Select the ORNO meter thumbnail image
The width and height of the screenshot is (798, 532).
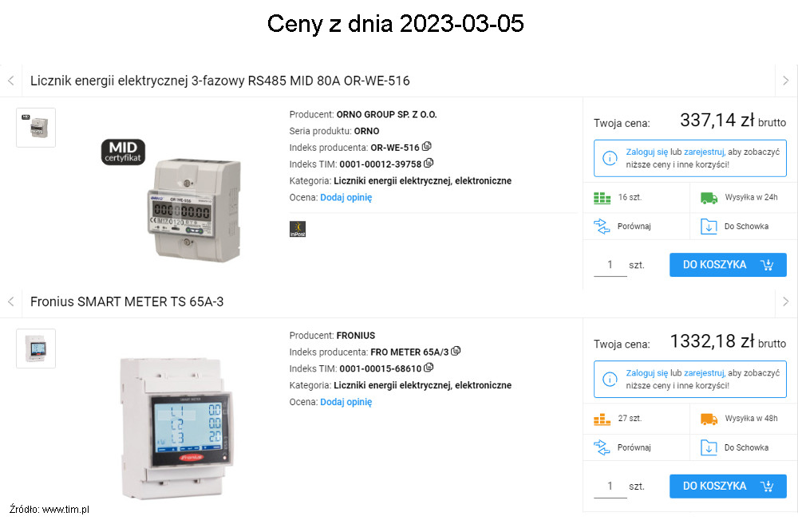(36, 127)
